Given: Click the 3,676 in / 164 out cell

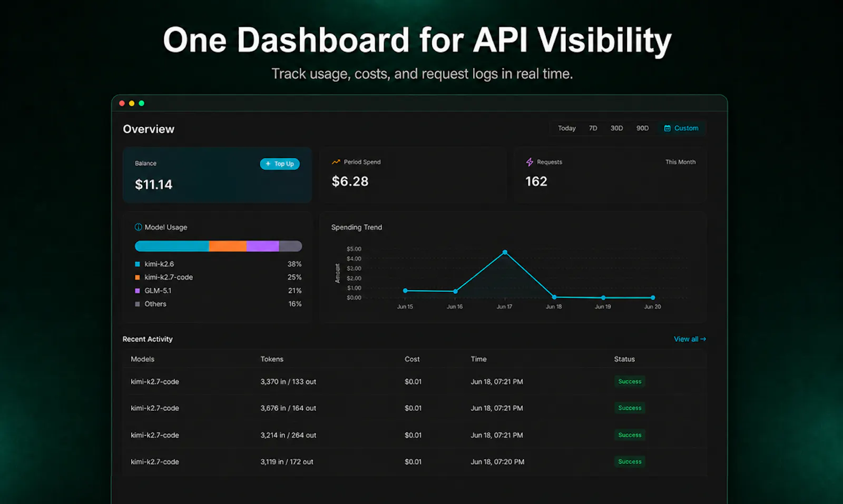Looking at the screenshot, I should [288, 408].
